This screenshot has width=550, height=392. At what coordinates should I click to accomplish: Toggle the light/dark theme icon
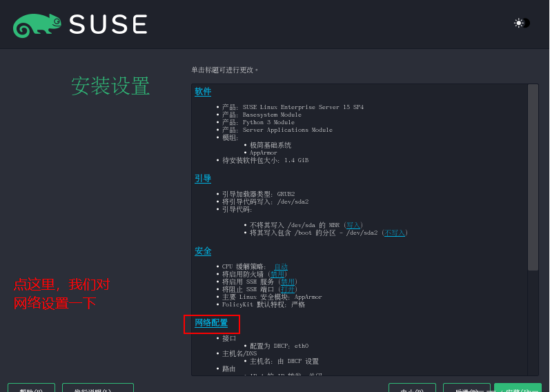tap(522, 23)
